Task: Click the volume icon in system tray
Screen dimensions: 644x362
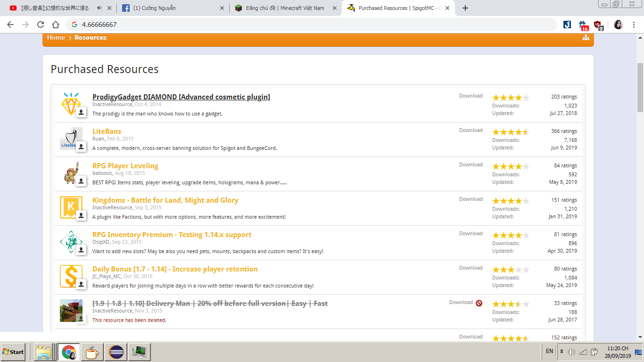Action: (571, 352)
